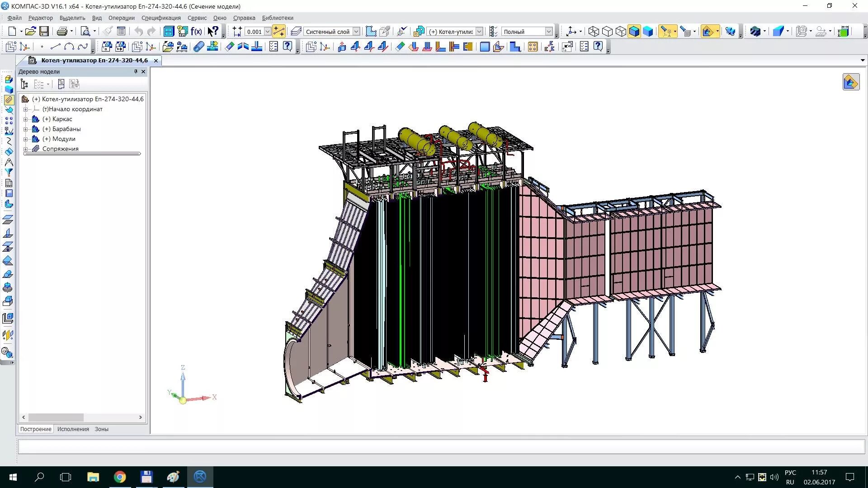Toggle the highlighted snap points button

pos(279,31)
